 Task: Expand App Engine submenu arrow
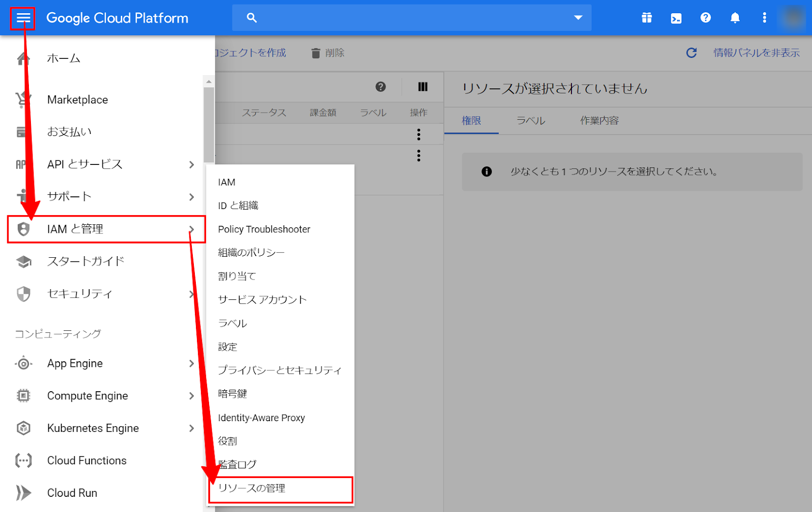pos(191,363)
